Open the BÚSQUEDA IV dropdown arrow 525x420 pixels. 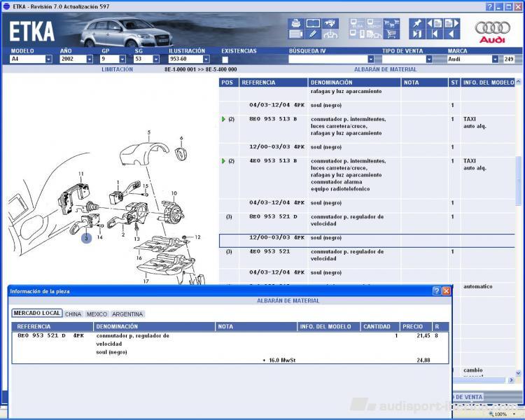pyautogui.click(x=370, y=59)
